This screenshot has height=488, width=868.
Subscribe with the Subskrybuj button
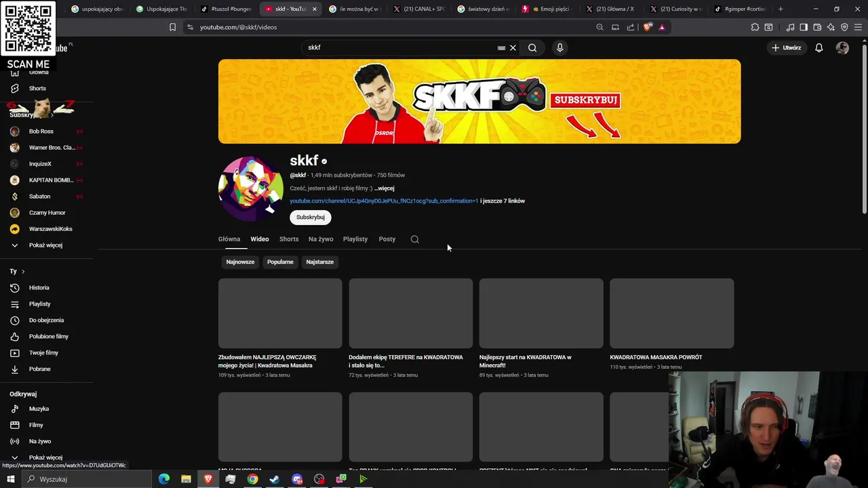(x=311, y=217)
